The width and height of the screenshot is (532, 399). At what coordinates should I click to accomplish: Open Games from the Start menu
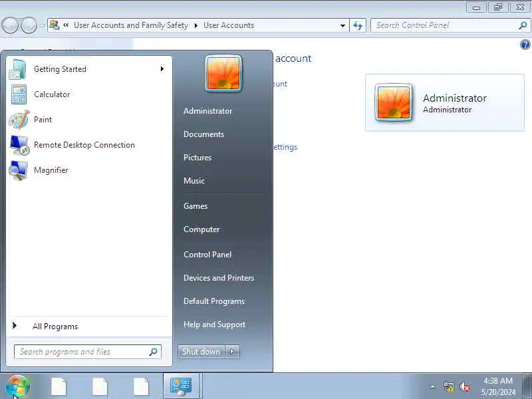click(196, 206)
